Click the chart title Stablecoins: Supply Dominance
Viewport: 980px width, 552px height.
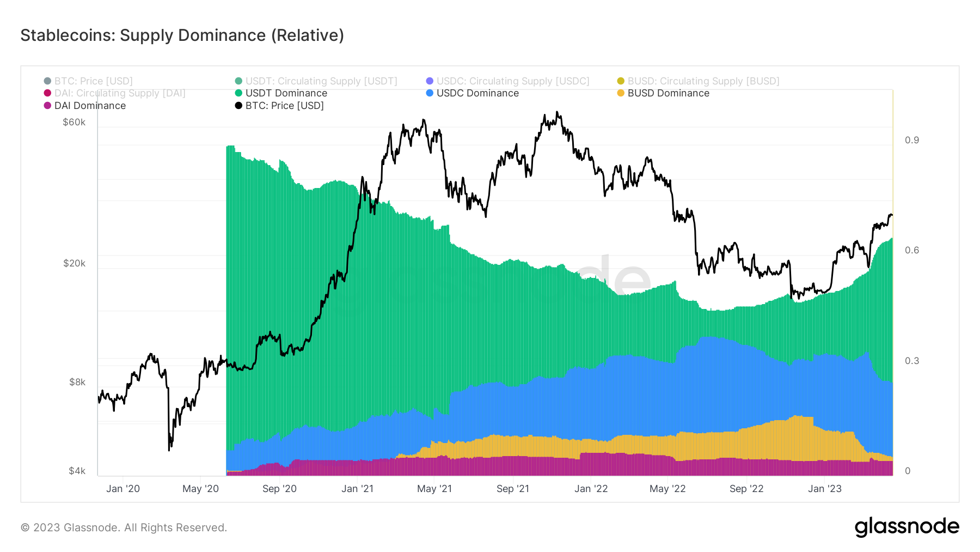182,35
